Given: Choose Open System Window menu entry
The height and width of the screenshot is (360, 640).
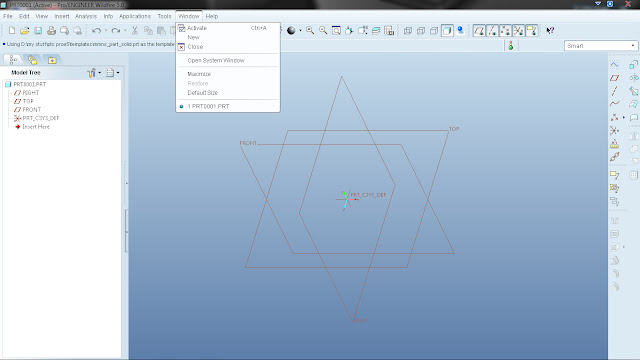Looking at the screenshot, I should [x=216, y=60].
